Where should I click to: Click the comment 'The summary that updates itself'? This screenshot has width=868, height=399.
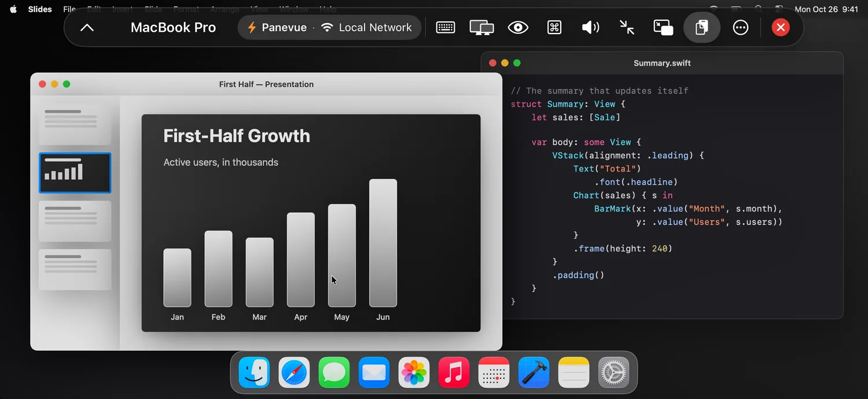tap(599, 91)
